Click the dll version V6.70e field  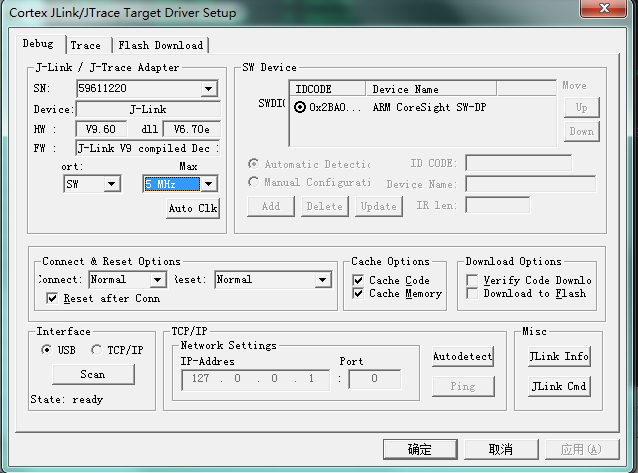click(191, 129)
